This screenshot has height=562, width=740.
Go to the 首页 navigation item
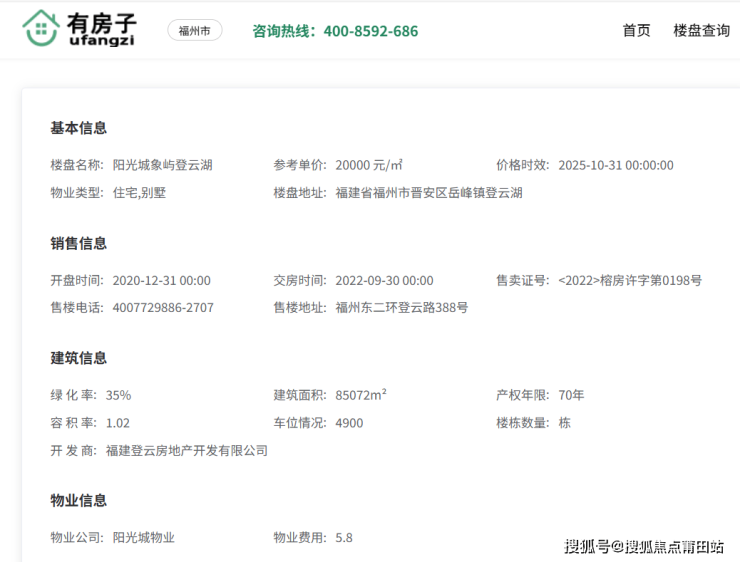coord(636,30)
